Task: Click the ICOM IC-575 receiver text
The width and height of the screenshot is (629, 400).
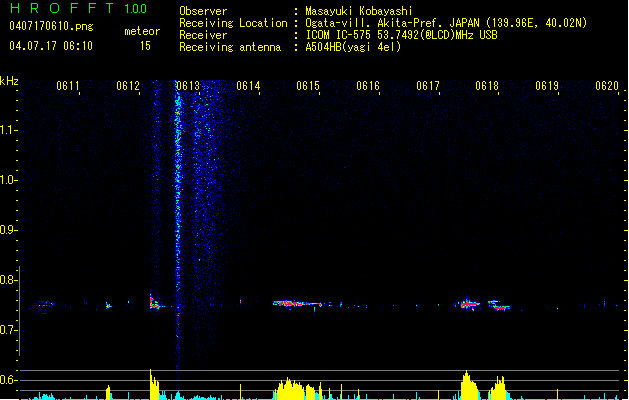Action: pos(401,35)
